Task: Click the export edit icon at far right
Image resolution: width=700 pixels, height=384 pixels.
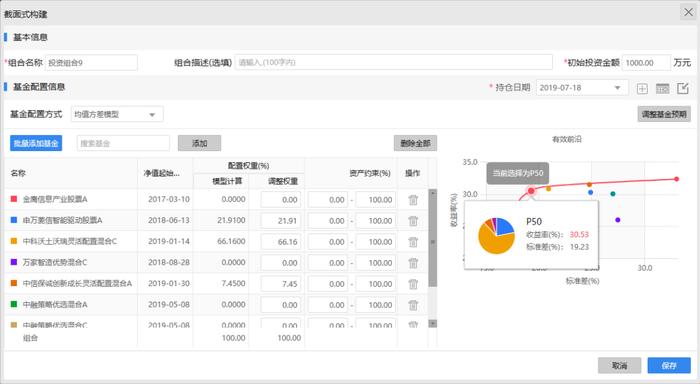Action: (683, 88)
